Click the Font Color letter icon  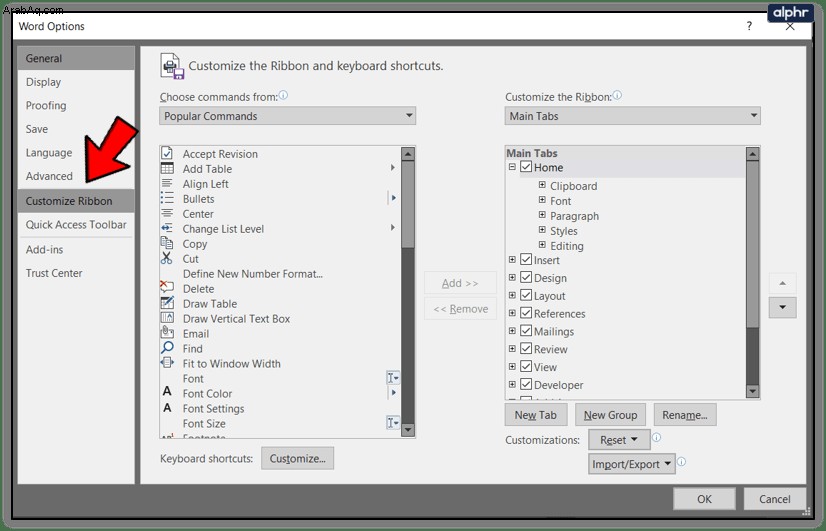click(x=167, y=392)
